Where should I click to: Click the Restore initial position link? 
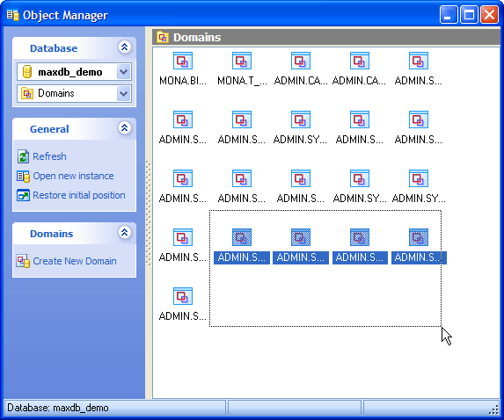click(79, 195)
